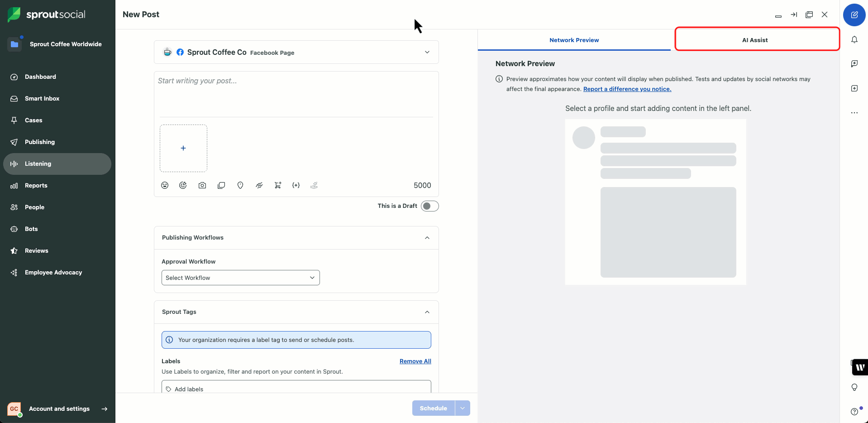Open the asset library icon

(221, 185)
